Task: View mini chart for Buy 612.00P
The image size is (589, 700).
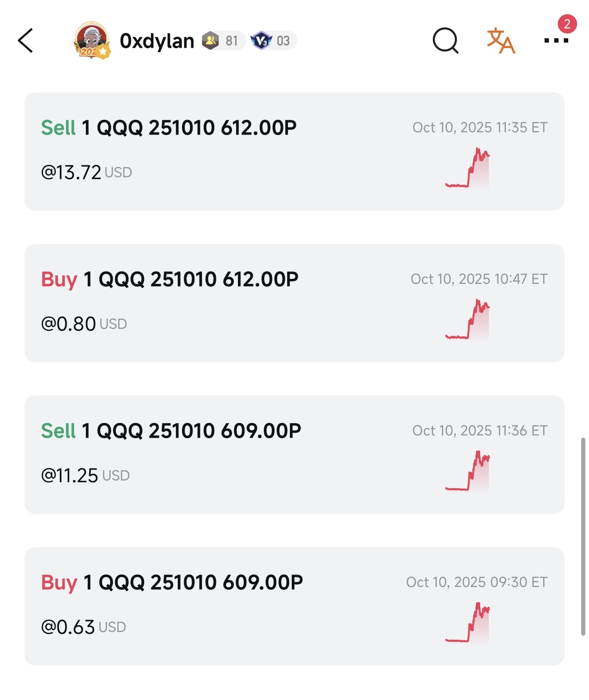Action: pos(467,319)
